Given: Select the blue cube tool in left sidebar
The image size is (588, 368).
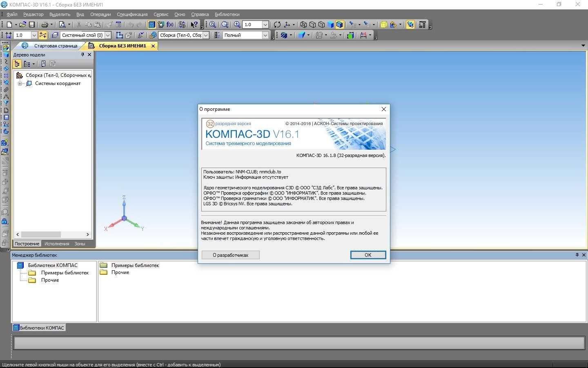Looking at the screenshot, I should pos(6,55).
